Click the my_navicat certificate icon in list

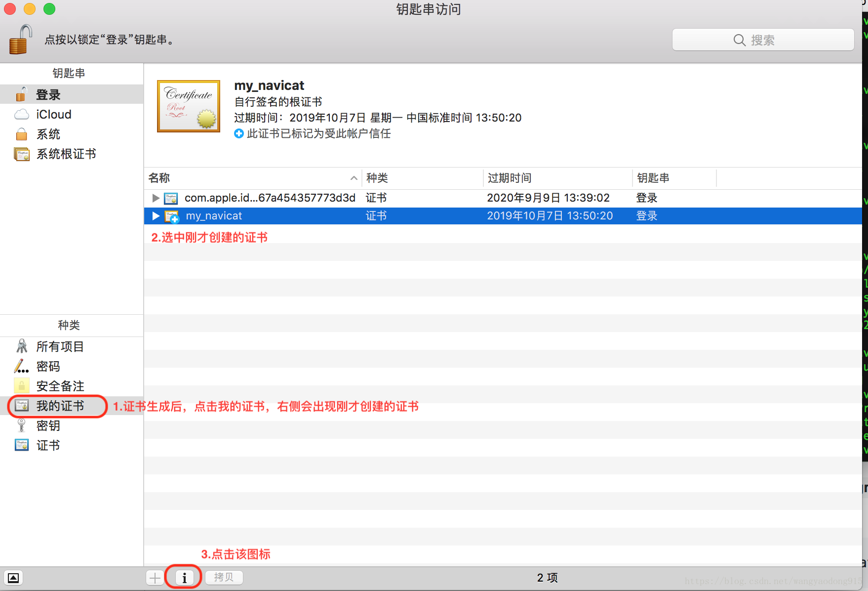172,216
